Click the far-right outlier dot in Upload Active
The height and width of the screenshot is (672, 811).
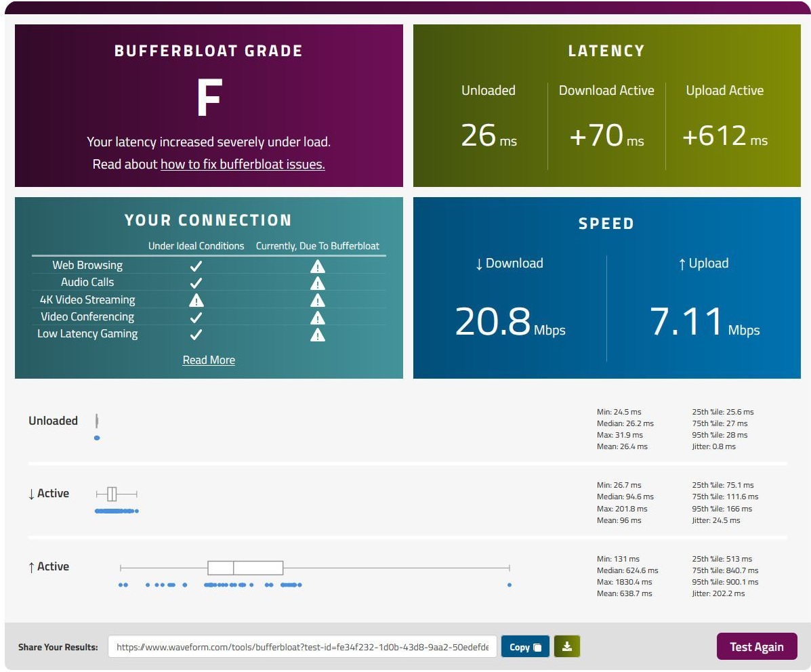[x=510, y=585]
